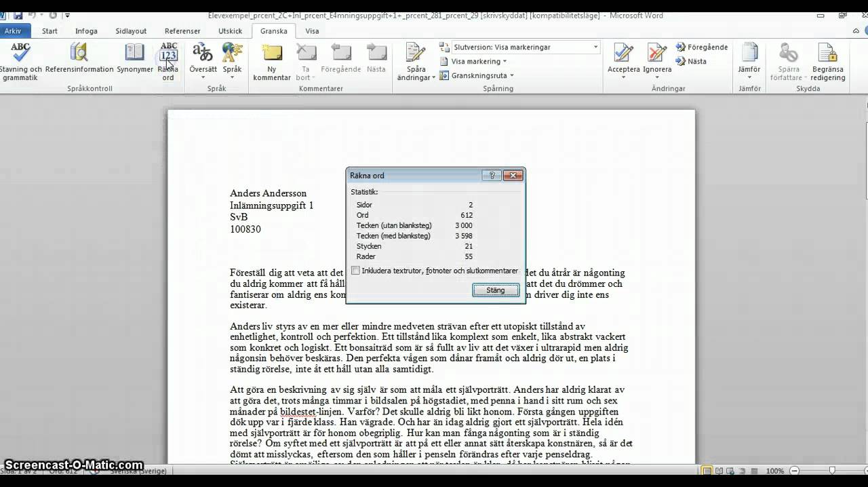The image size is (868, 487).
Task: Switch to the Sidlayout tab
Action: point(131,31)
